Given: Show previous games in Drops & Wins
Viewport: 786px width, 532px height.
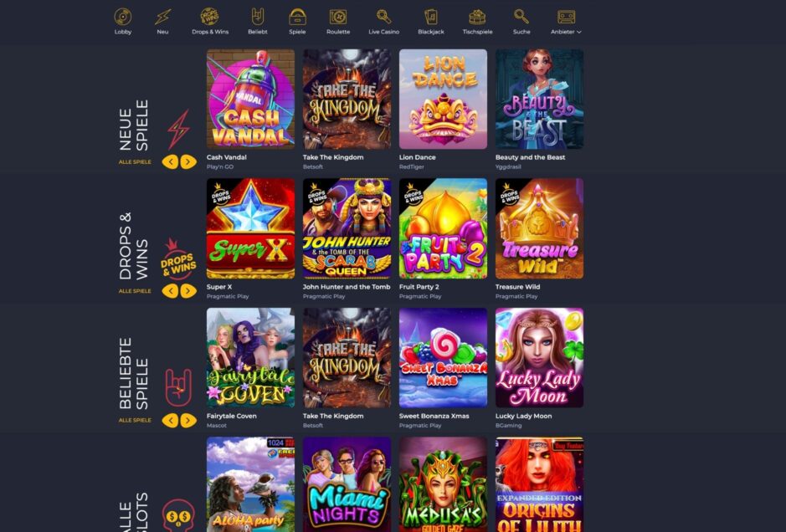Looking at the screenshot, I should point(170,291).
